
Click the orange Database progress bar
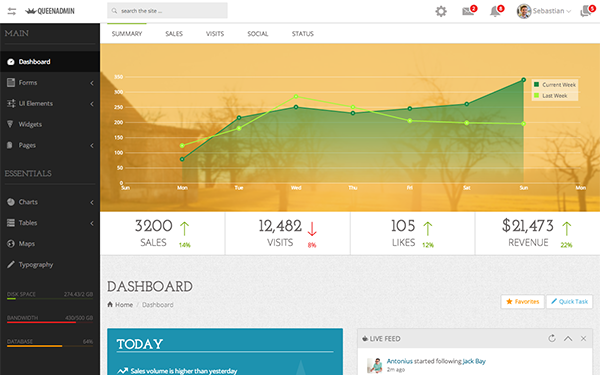[50, 346]
